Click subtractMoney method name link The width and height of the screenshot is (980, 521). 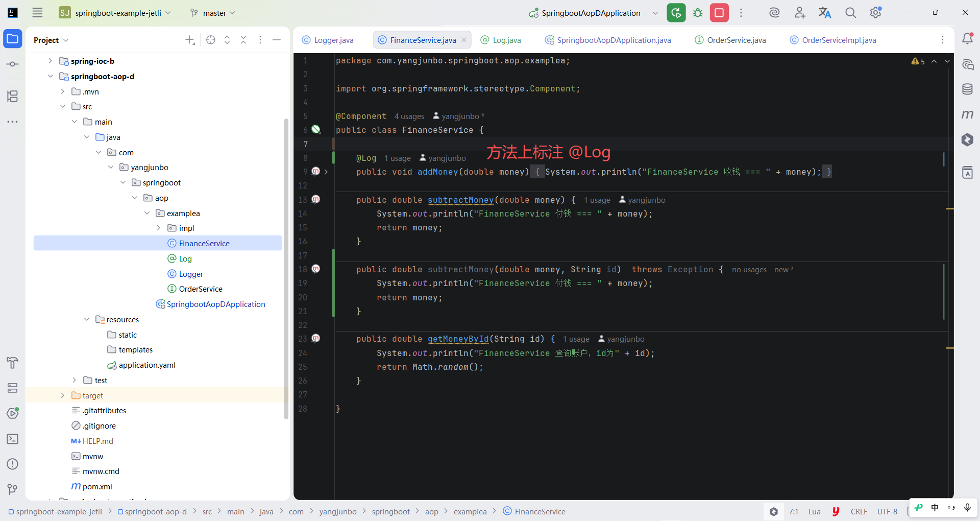click(x=460, y=200)
